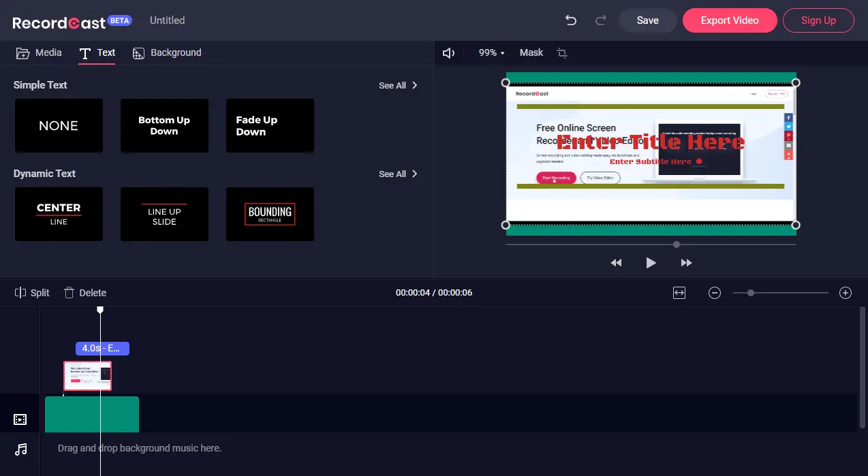Zoom out the timeline with minus icon
868x476 pixels.
click(715, 293)
